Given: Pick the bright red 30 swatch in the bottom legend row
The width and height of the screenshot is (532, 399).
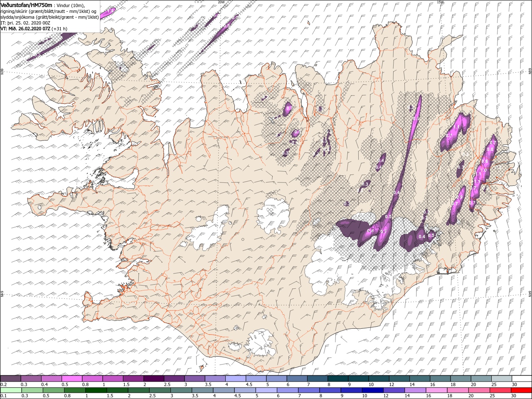Looking at the screenshot, I should tap(521, 390).
